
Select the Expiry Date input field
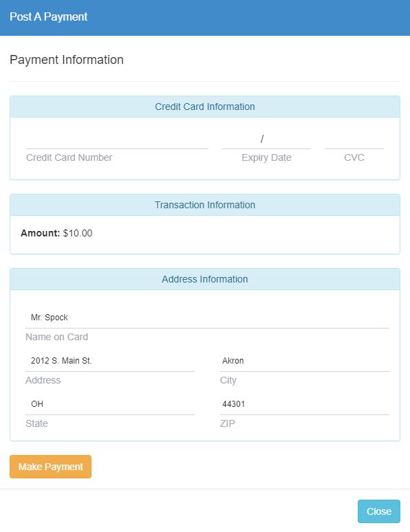(x=266, y=139)
